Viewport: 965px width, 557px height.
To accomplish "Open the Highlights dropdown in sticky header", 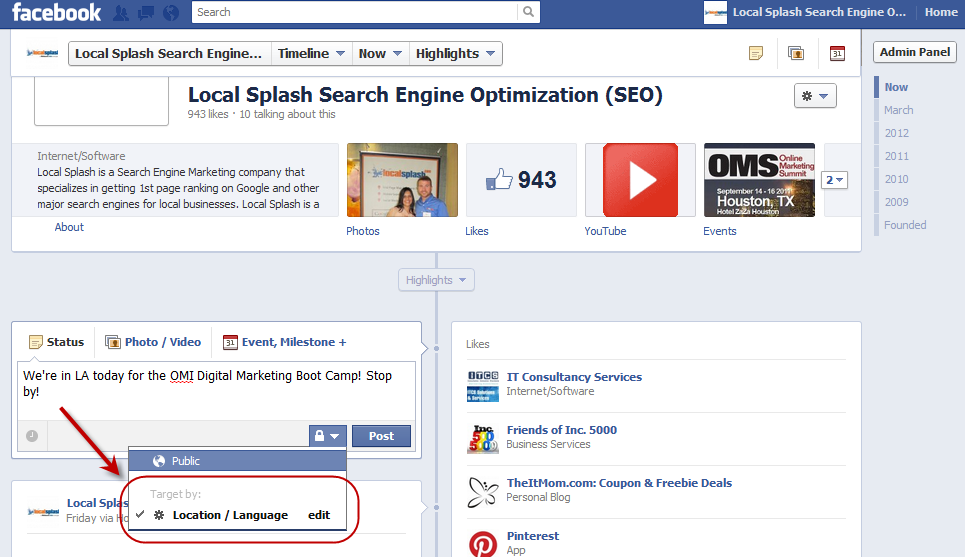I will [455, 54].
